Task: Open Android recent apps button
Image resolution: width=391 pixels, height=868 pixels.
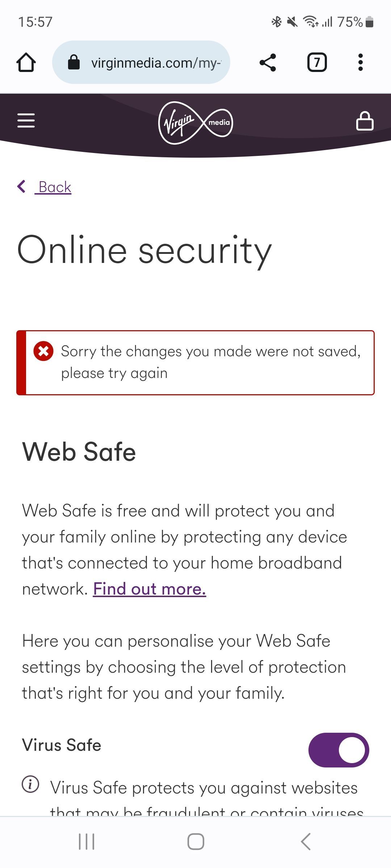Action: [87, 841]
